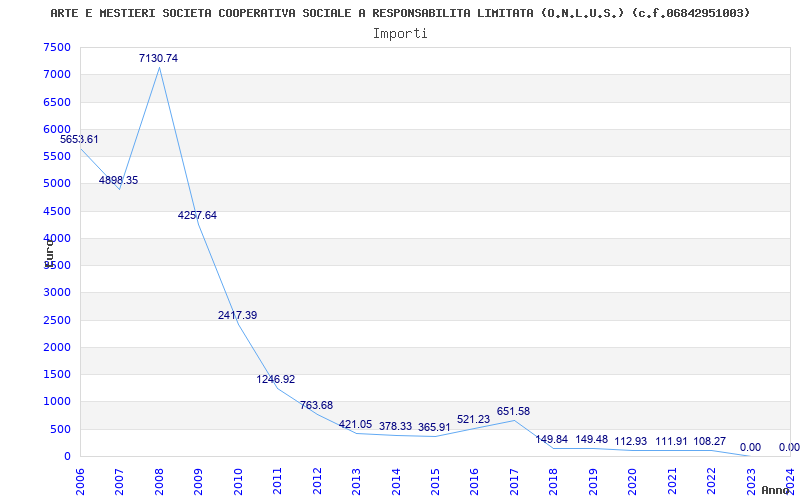Select the Anno axis title
Screen dimensions: 800x500
tap(776, 490)
